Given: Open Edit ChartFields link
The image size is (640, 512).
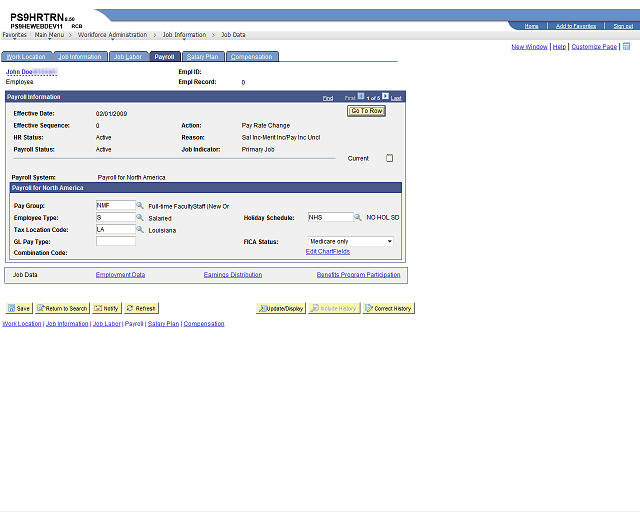Looking at the screenshot, I should [x=328, y=252].
